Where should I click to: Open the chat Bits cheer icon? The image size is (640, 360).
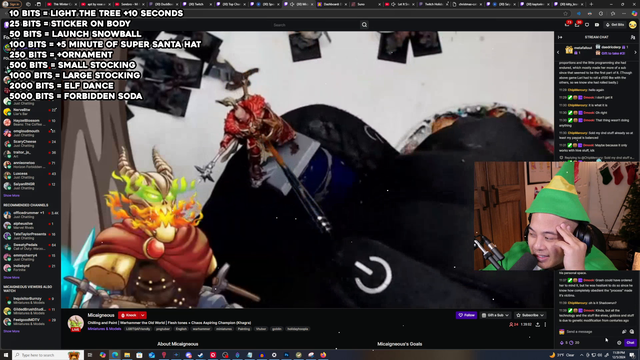[x=624, y=331]
